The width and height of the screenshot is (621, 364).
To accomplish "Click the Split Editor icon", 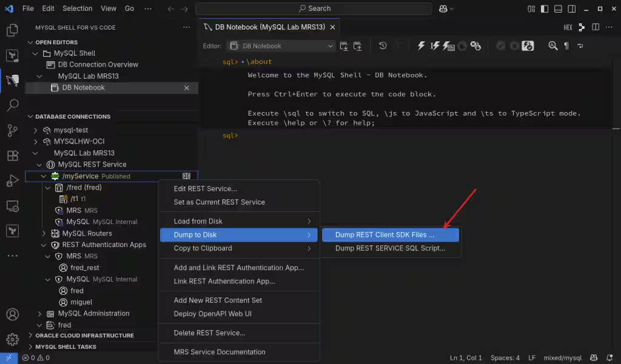I will [x=596, y=27].
